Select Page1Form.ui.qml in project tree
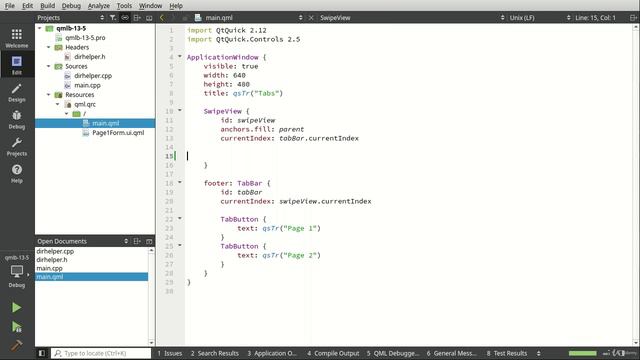The image size is (640, 360). point(118,133)
